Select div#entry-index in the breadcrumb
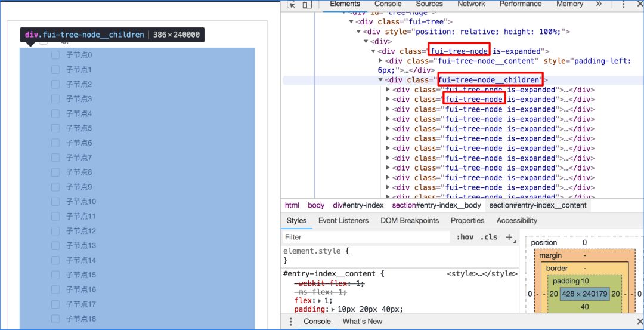The height and width of the screenshot is (330, 644). coord(358,205)
